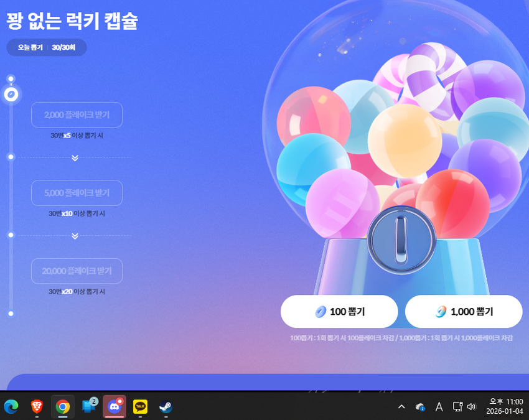529x420 pixels.
Task: Switch to Google Chrome in taskbar
Action: [x=63, y=406]
